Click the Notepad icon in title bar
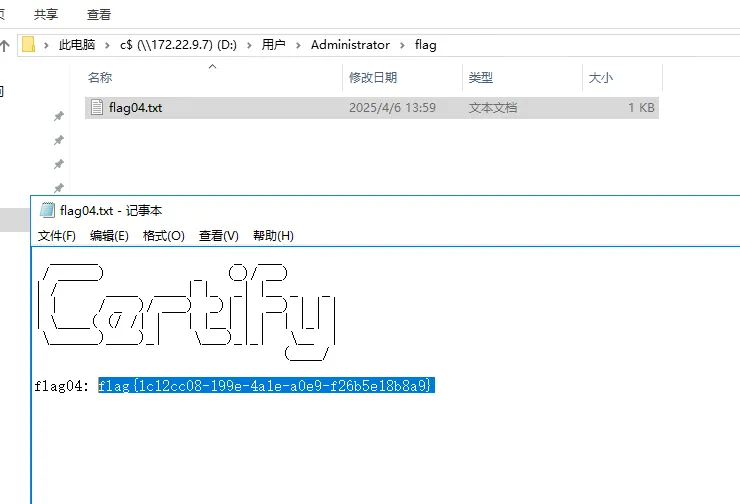The image size is (740, 504). click(47, 210)
